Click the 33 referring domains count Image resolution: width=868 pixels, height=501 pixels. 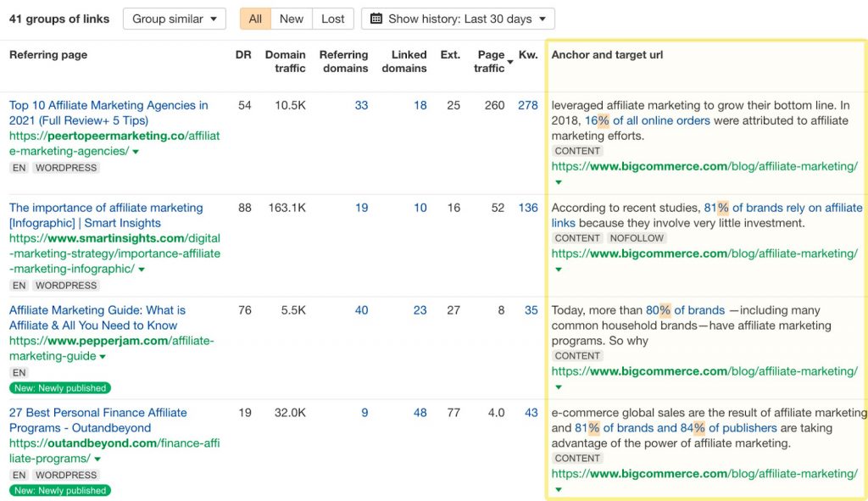point(361,105)
